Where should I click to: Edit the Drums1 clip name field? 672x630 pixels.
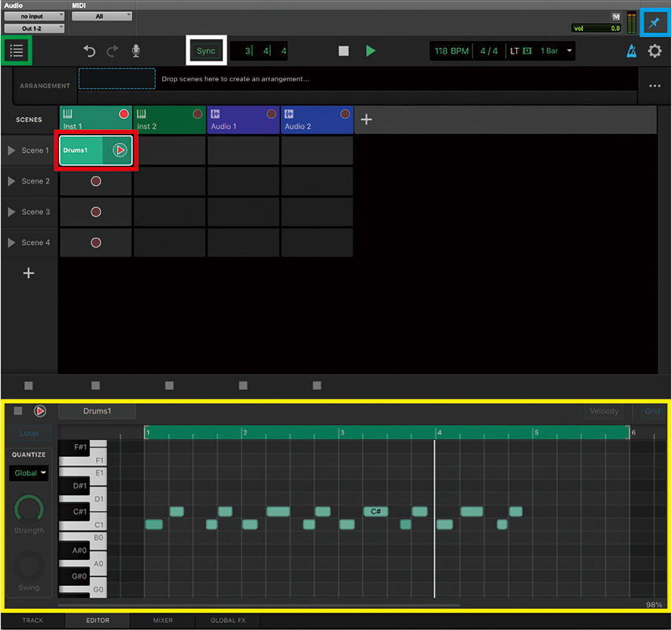98,411
